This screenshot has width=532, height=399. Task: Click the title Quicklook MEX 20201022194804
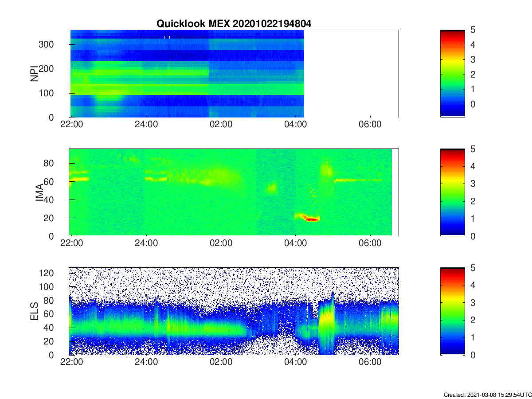click(x=234, y=24)
